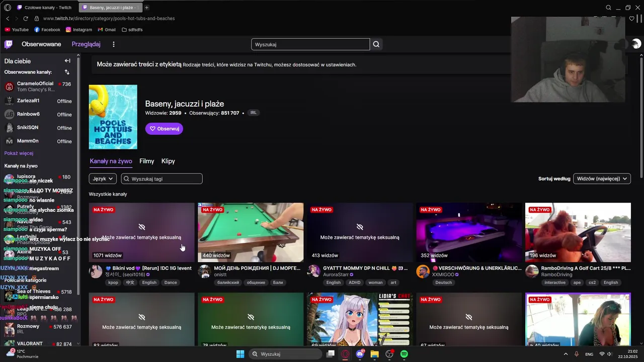Click the ADHD tag under AuroraStarr stream
The height and width of the screenshot is (362, 644).
(x=354, y=283)
